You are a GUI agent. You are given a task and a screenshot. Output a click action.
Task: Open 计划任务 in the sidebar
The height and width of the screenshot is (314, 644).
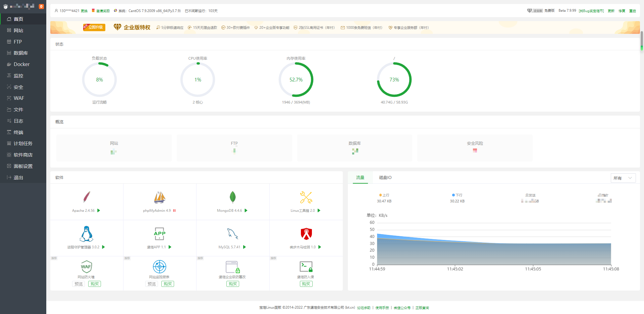(x=23, y=143)
